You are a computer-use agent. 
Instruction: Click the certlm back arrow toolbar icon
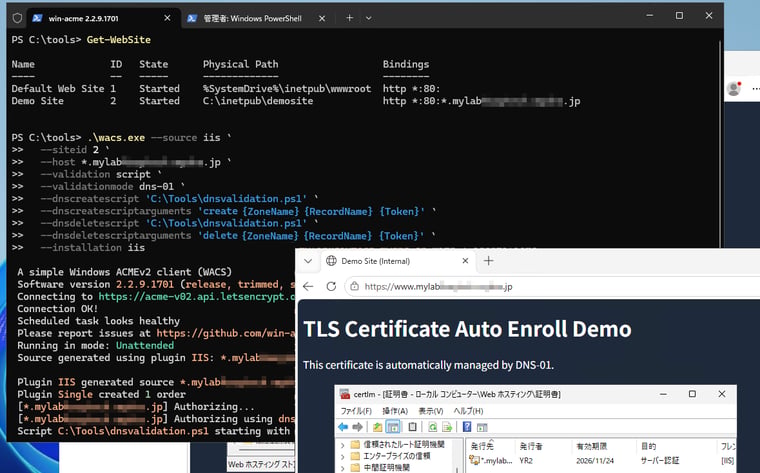click(x=343, y=427)
